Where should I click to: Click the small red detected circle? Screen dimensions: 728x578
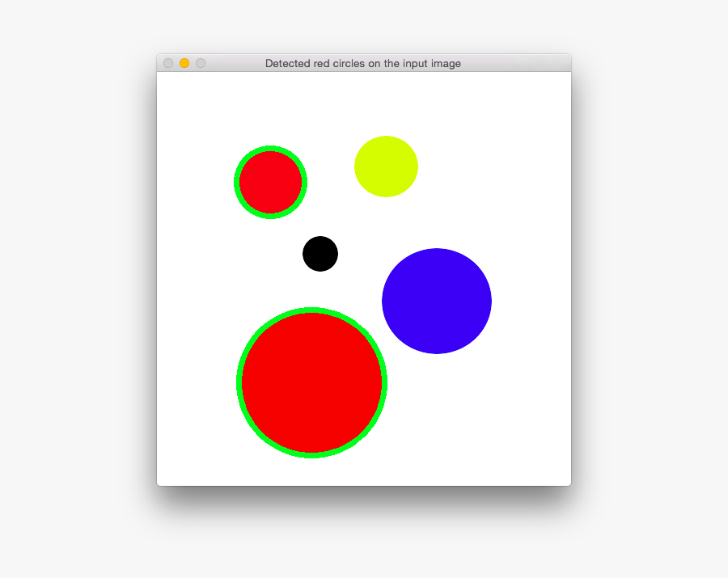click(271, 182)
